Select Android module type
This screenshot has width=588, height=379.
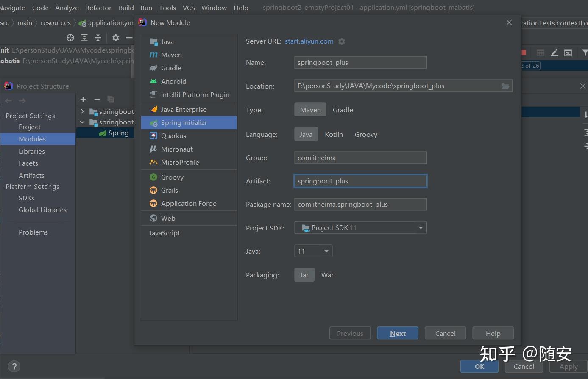[189, 81]
